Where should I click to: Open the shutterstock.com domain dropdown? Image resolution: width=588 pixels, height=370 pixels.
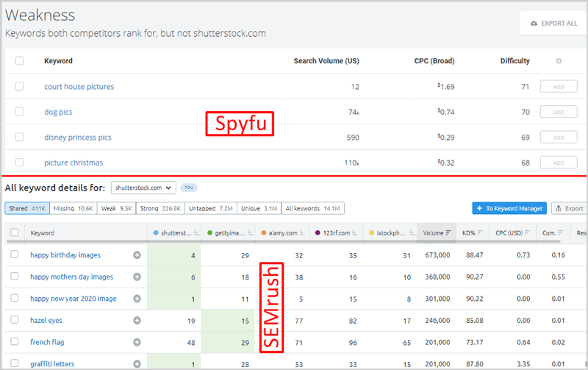143,188
